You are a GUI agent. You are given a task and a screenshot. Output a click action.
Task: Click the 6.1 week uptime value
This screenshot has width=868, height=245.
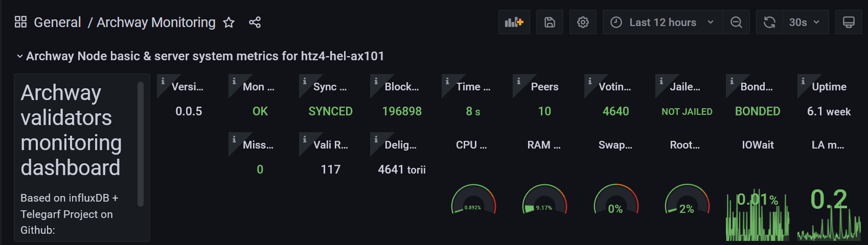829,111
